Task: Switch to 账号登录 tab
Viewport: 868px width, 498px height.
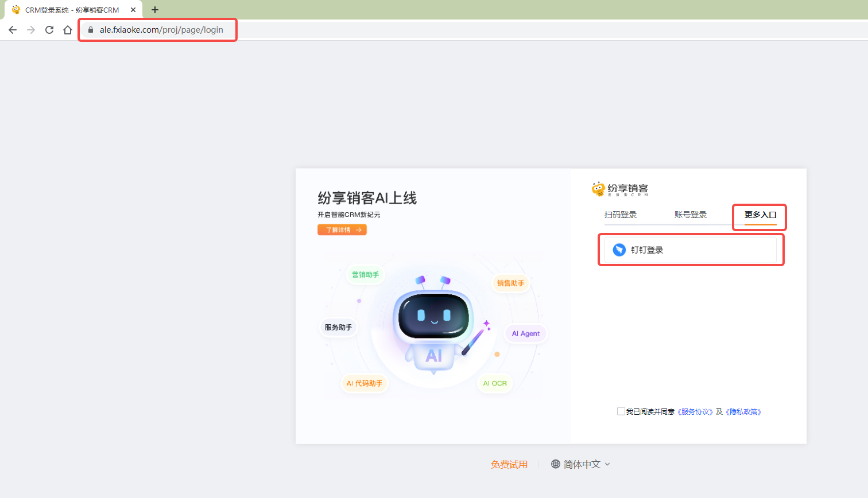Action: pyautogui.click(x=691, y=215)
